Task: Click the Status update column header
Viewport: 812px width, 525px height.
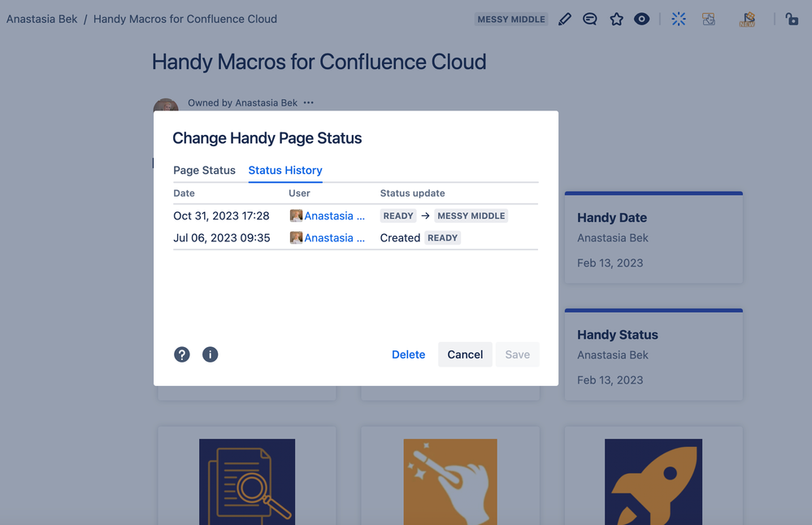Action: pyautogui.click(x=412, y=193)
